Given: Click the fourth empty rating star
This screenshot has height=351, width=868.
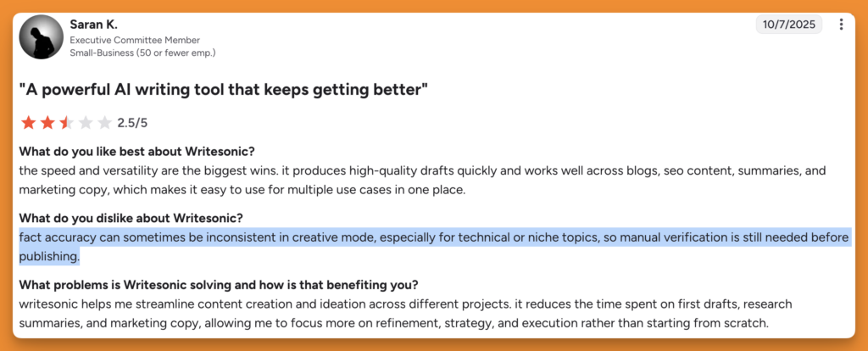Looking at the screenshot, I should 86,123.
